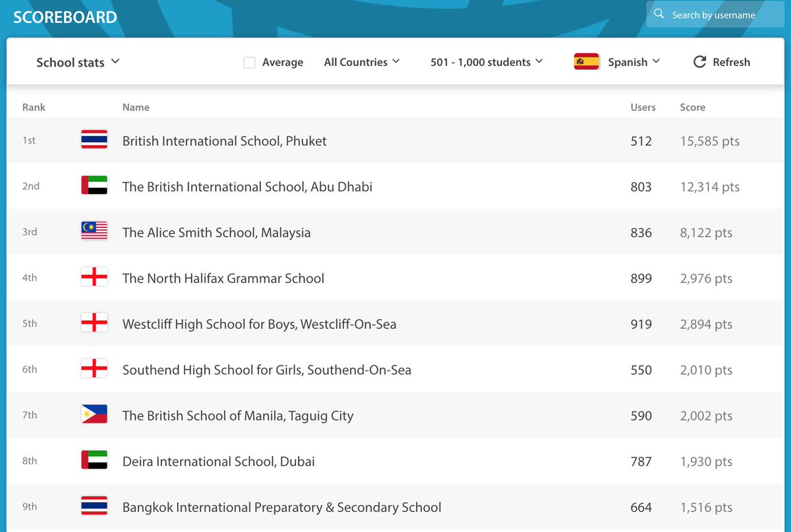Click the 803 users value
791x532 pixels.
tap(641, 187)
